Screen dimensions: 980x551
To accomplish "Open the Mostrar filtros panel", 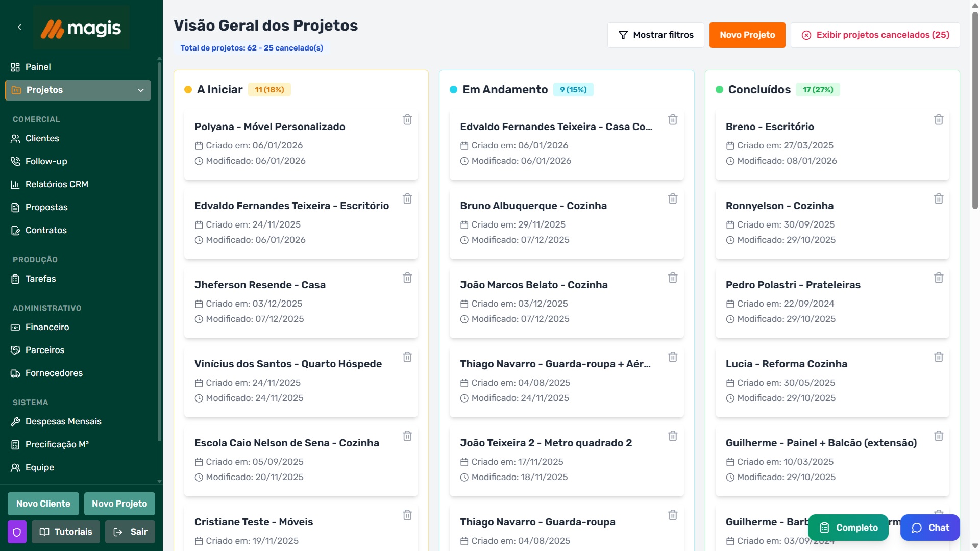I will pyautogui.click(x=655, y=35).
